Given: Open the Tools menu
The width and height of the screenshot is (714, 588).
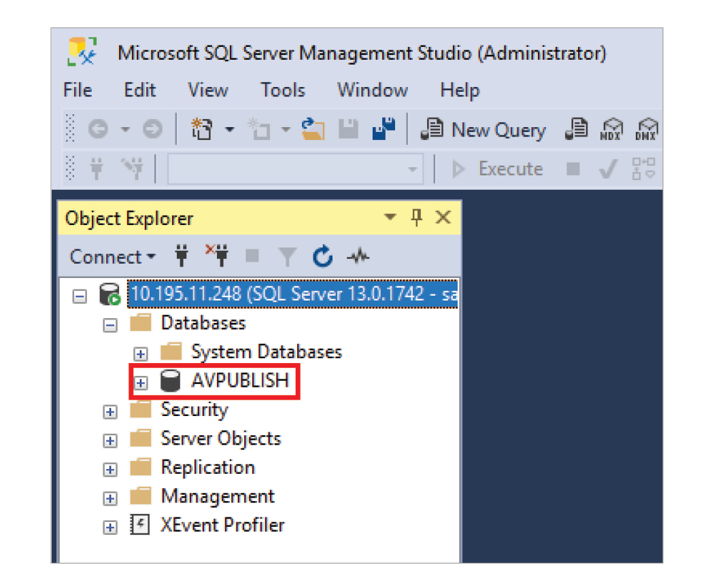Looking at the screenshot, I should (282, 90).
